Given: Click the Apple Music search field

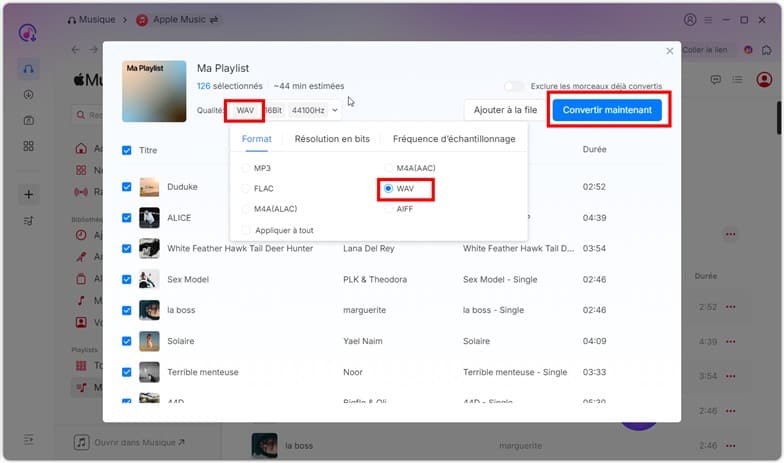Looking at the screenshot, I should click(88, 115).
